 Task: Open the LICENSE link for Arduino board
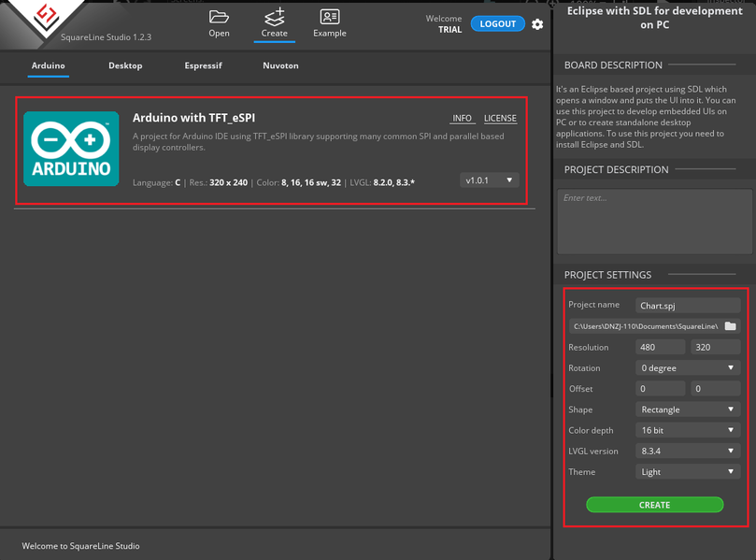500,118
